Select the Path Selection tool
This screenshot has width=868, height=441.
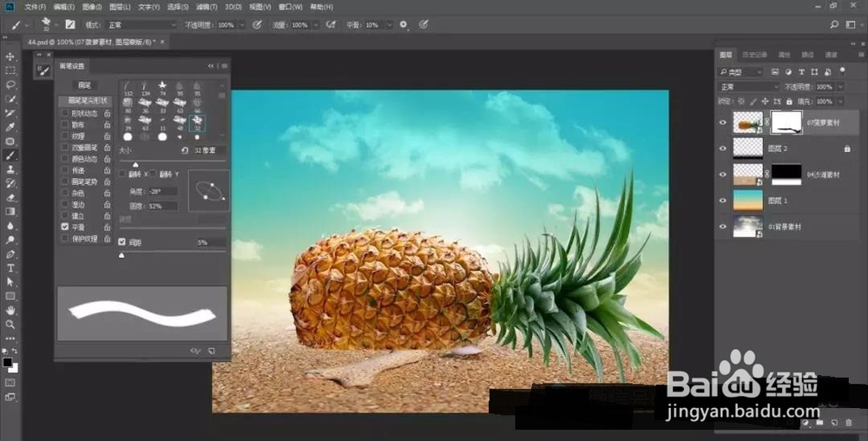click(10, 282)
